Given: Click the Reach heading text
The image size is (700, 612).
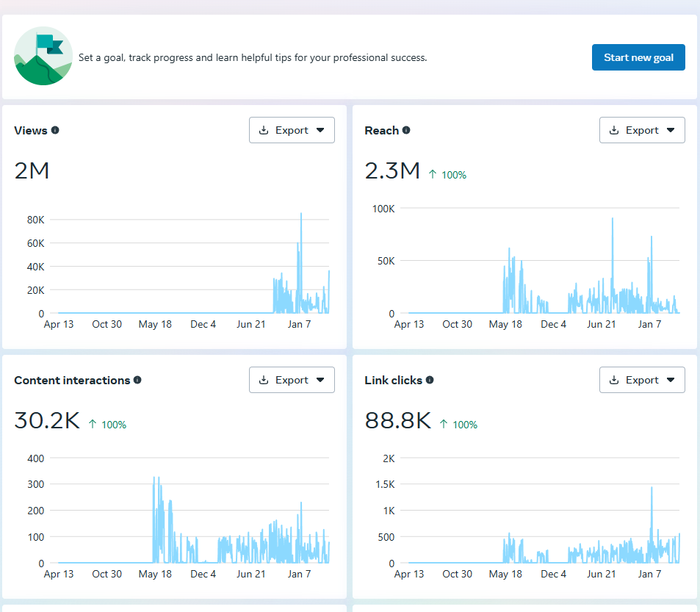Looking at the screenshot, I should point(382,130).
